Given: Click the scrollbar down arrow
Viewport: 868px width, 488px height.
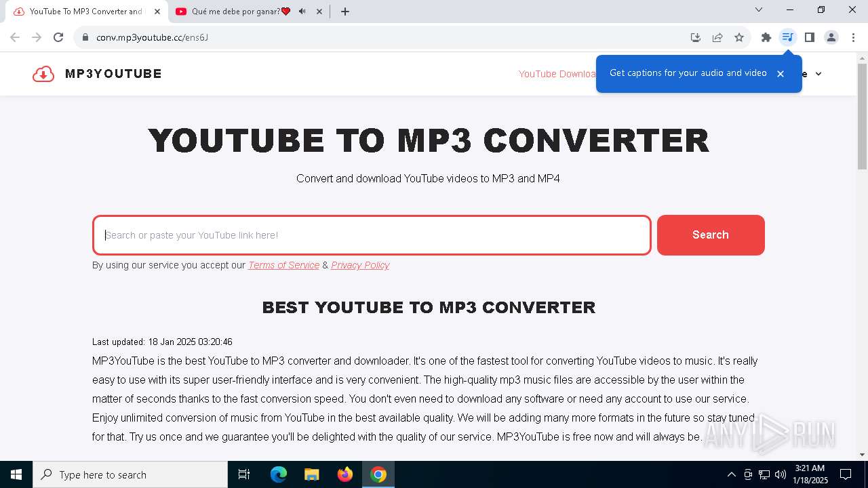Looking at the screenshot, I should coord(862,455).
